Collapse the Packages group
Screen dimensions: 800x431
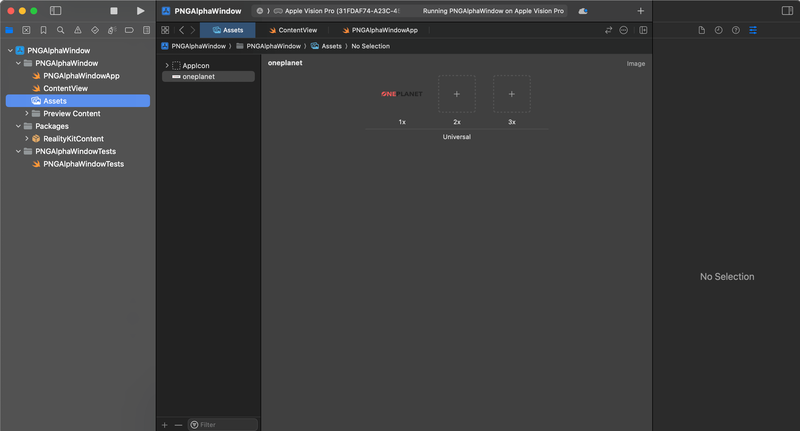pos(18,126)
